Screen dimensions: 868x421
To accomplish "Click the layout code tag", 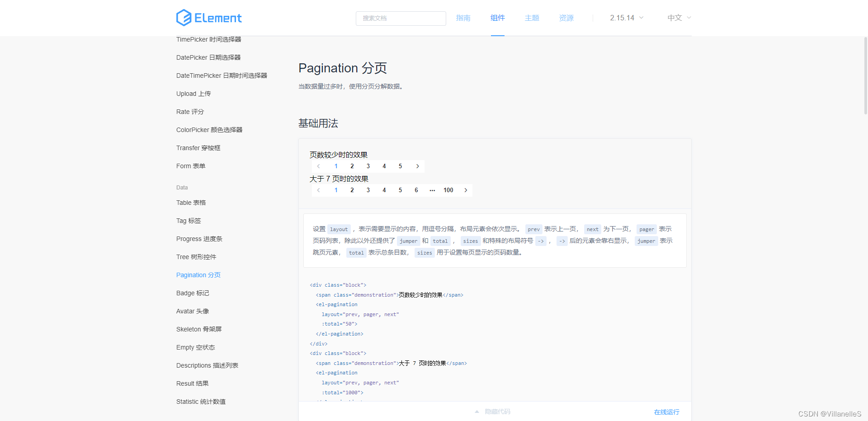I will [x=339, y=229].
